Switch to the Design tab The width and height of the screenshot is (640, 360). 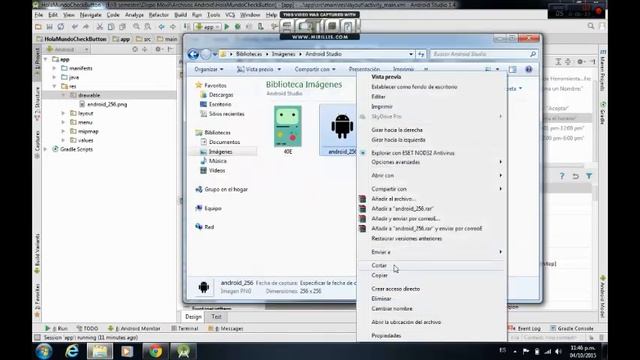pos(193,317)
